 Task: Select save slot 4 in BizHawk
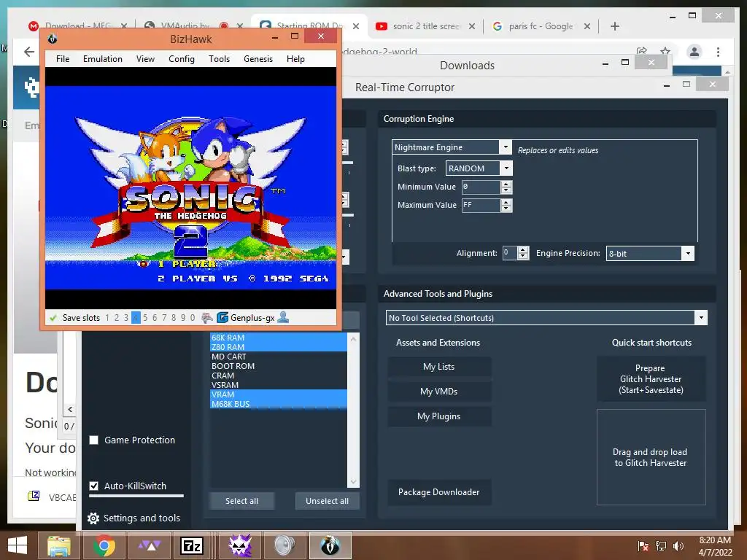pyautogui.click(x=136, y=318)
